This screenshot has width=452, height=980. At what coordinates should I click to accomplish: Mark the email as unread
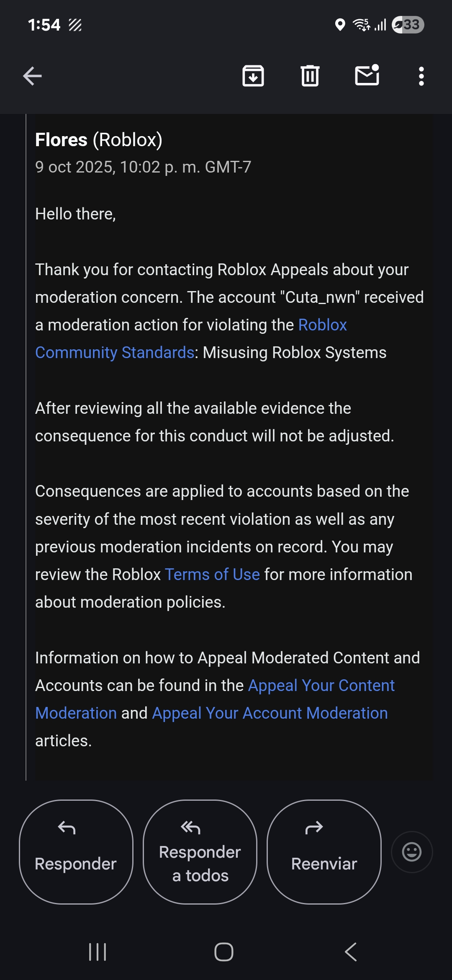click(366, 76)
